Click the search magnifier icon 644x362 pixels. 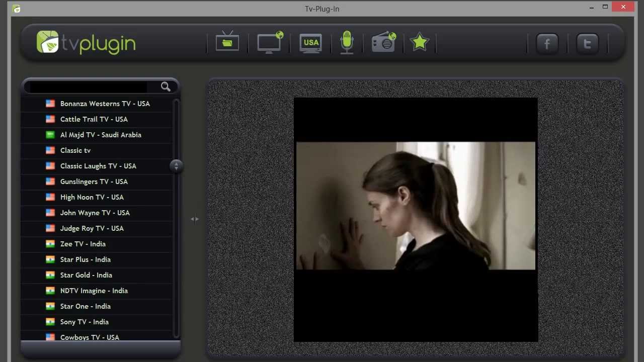pos(166,87)
